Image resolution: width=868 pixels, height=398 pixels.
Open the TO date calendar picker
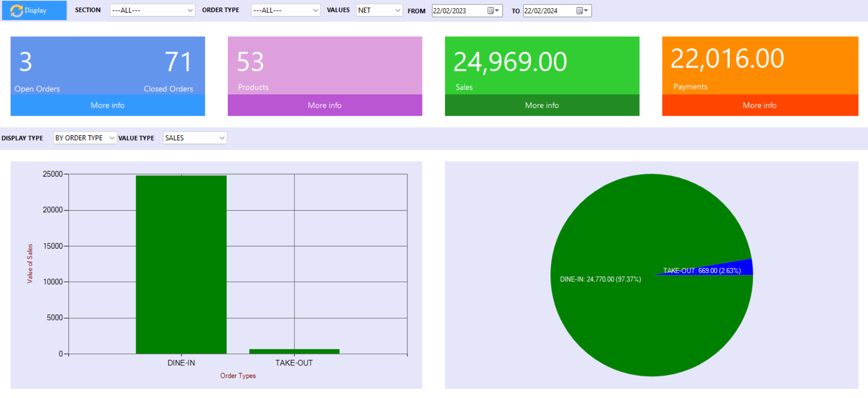tap(582, 10)
